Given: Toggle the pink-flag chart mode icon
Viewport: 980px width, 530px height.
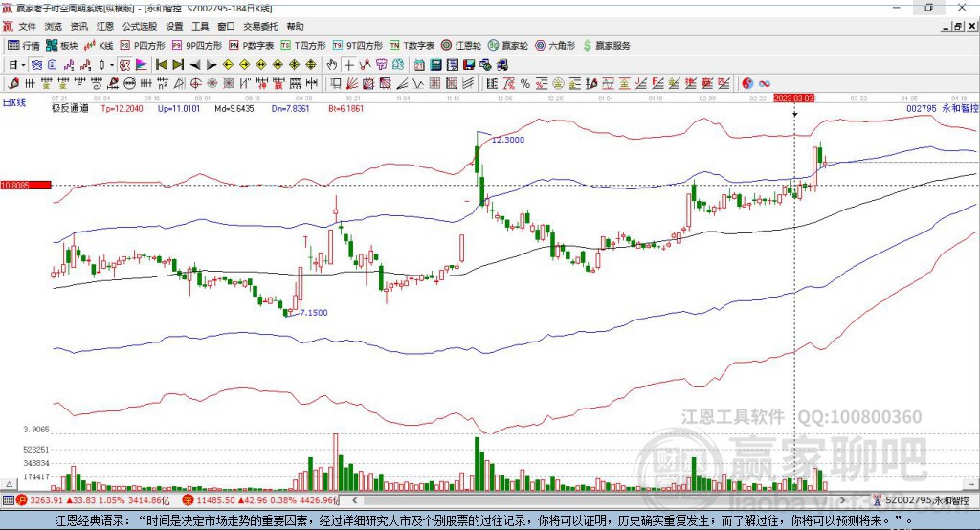Looking at the screenshot, I should (x=142, y=65).
